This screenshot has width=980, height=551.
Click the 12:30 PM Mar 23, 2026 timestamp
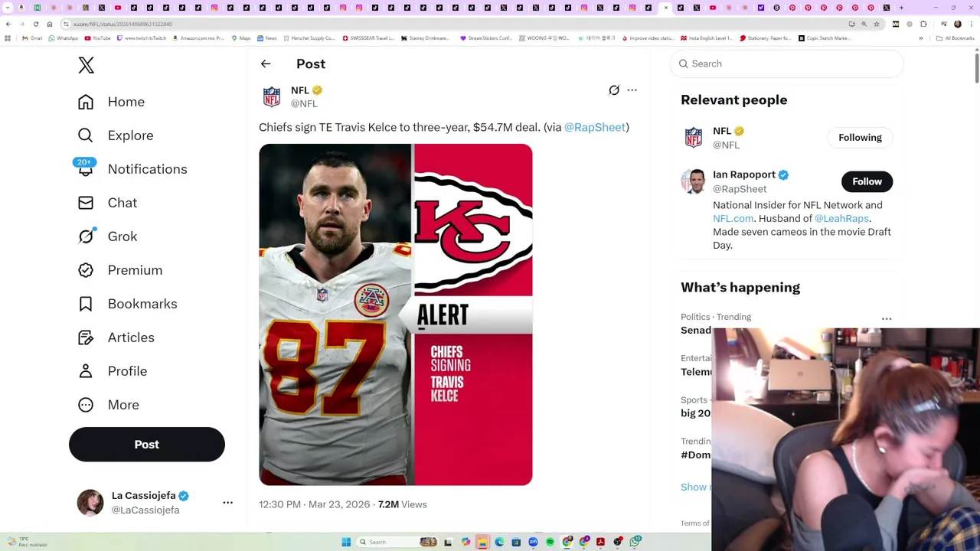314,505
